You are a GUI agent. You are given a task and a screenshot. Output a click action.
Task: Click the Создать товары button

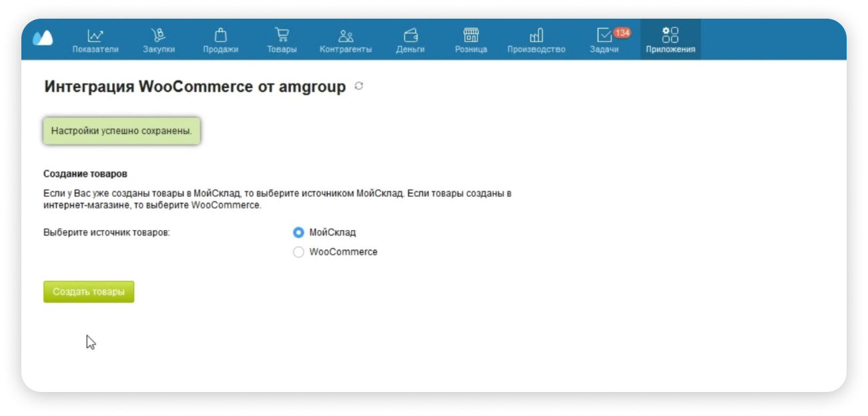tap(89, 292)
